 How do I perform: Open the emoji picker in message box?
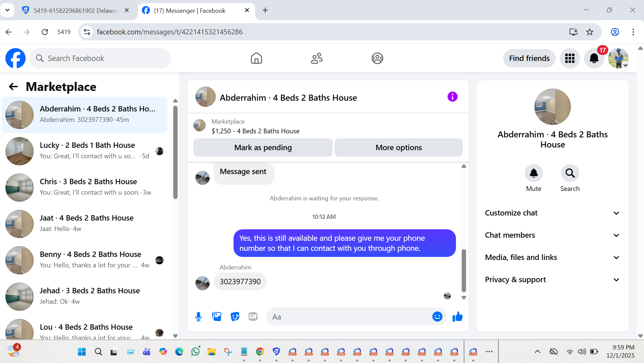click(437, 317)
